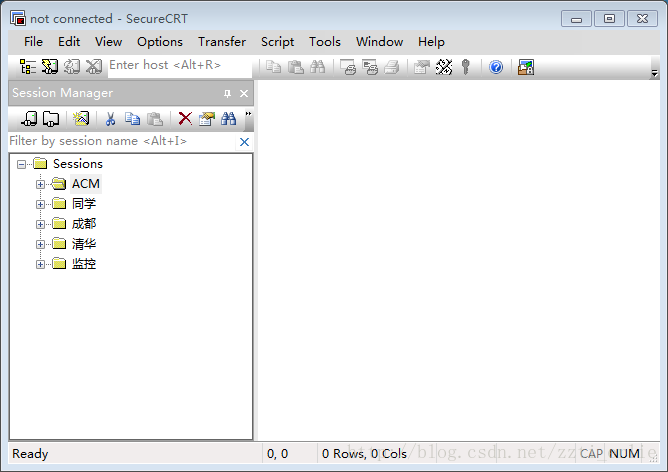Click the Session Manager toolbar icon

click(x=27, y=67)
